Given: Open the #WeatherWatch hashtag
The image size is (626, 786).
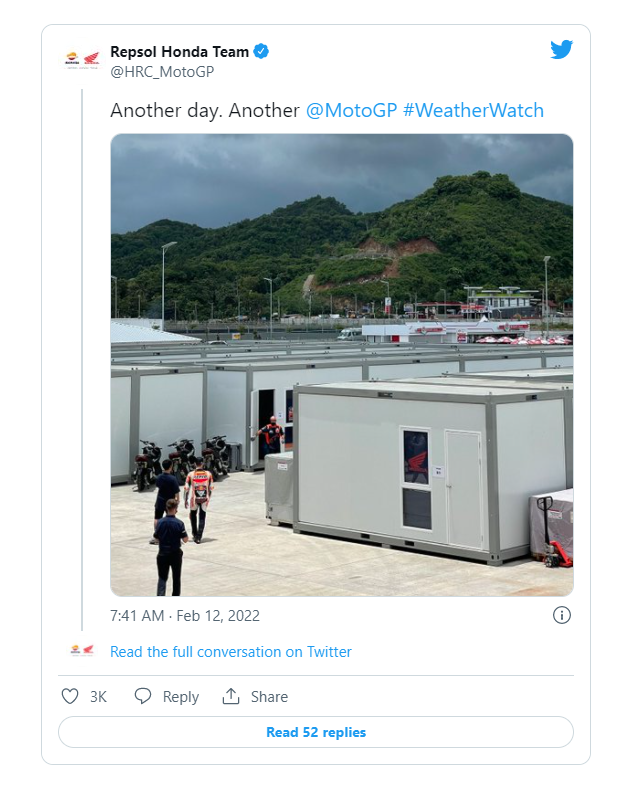Looking at the screenshot, I should [474, 110].
